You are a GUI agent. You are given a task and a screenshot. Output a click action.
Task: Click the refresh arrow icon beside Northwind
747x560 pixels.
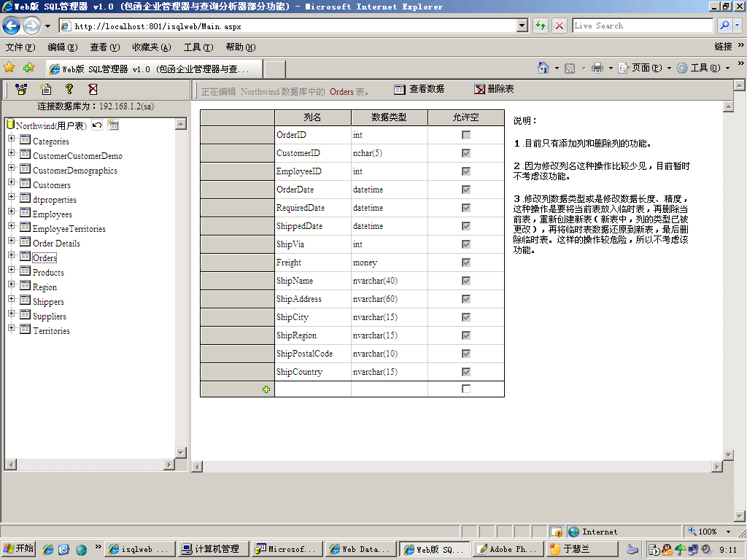click(97, 125)
